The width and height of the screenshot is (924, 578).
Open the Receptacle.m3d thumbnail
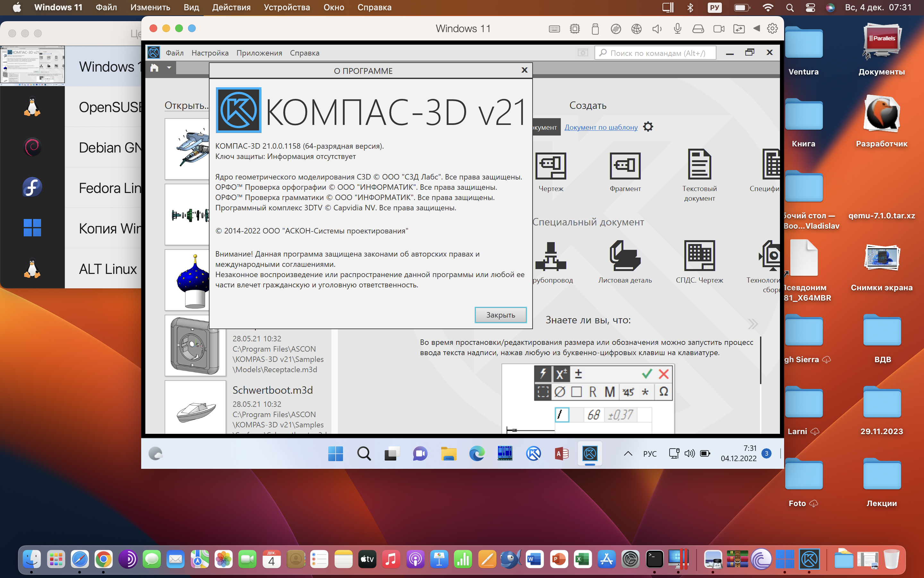point(195,345)
